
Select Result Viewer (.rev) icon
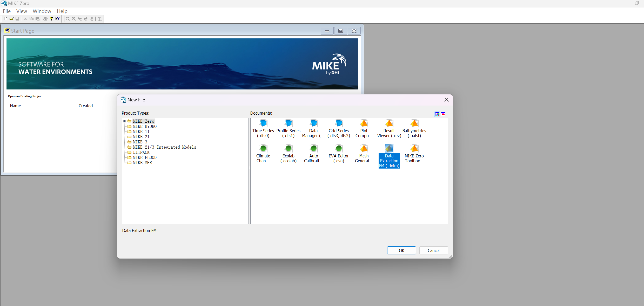coord(389,129)
